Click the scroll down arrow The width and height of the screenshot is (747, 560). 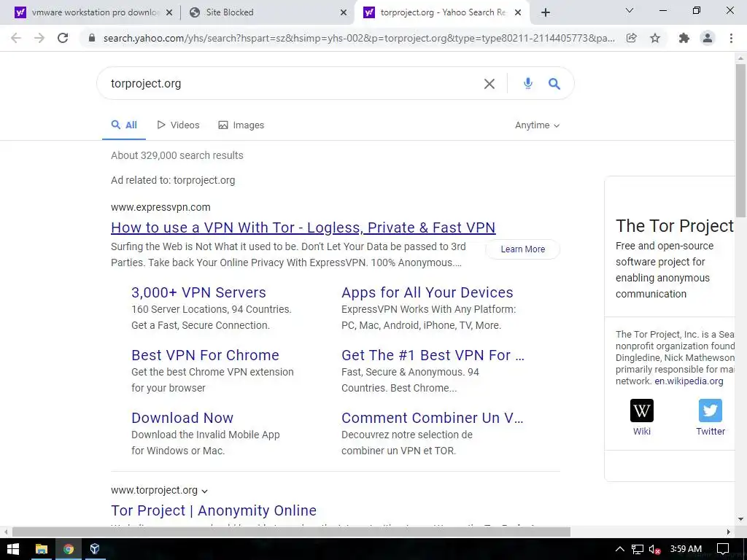[740, 519]
